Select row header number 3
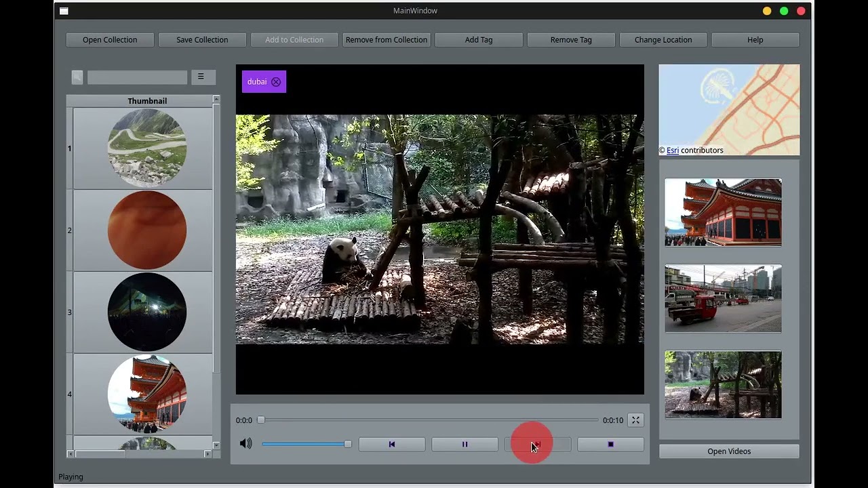This screenshot has width=868, height=488. point(69,312)
